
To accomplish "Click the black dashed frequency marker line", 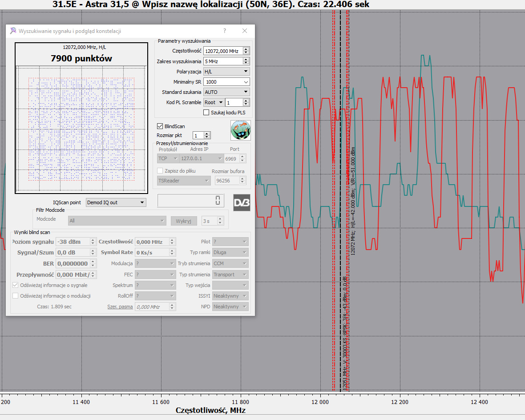I will click(340, 201).
